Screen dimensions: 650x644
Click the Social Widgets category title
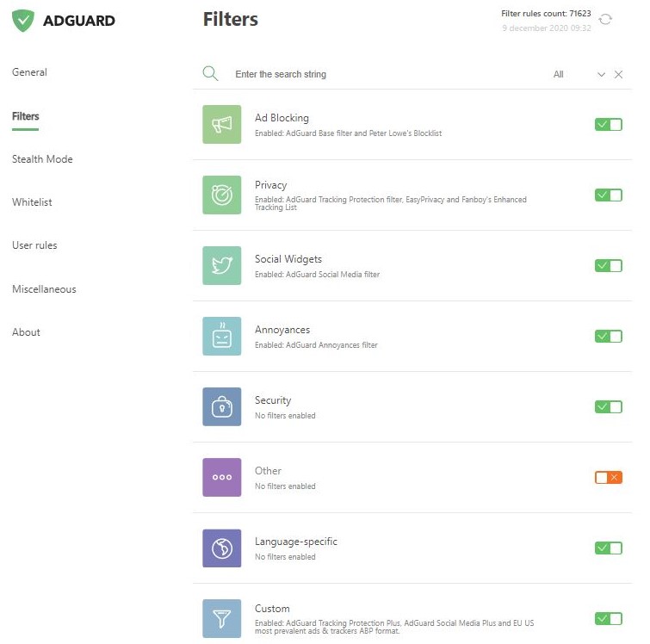click(x=288, y=259)
